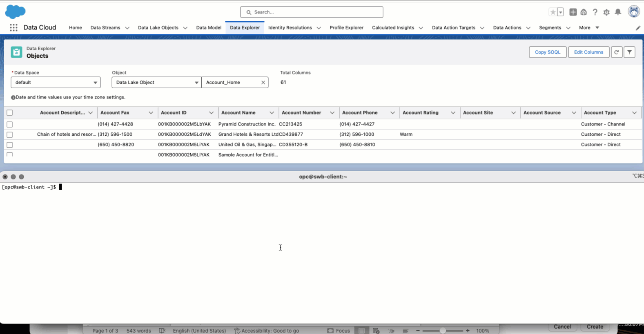The image size is (644, 334).
Task: Select the United Oil & Gas row checkbox
Action: tap(10, 145)
